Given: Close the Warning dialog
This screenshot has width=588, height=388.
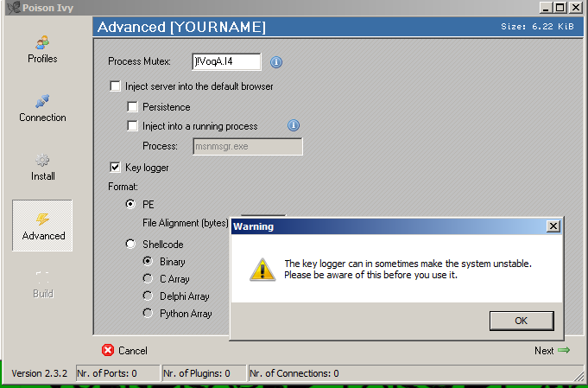Looking at the screenshot, I should (553, 226).
